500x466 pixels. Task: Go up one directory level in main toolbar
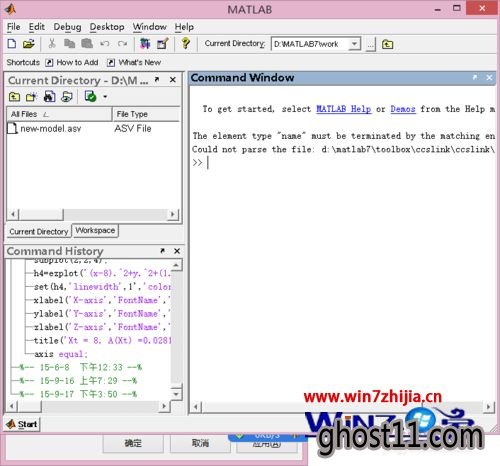387,44
